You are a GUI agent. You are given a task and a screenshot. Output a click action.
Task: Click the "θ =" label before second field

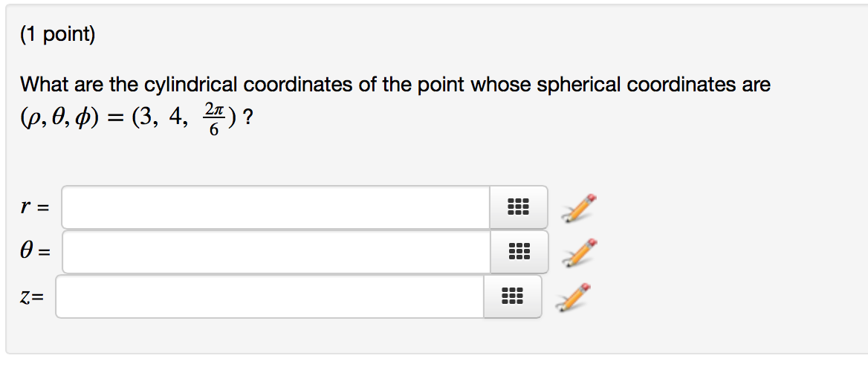tap(35, 252)
